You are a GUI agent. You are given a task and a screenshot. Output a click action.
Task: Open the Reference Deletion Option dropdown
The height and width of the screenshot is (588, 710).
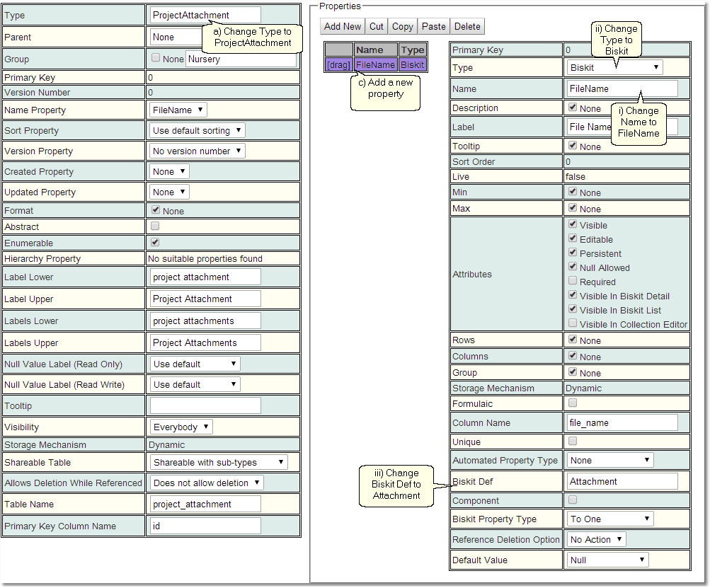tap(597, 539)
